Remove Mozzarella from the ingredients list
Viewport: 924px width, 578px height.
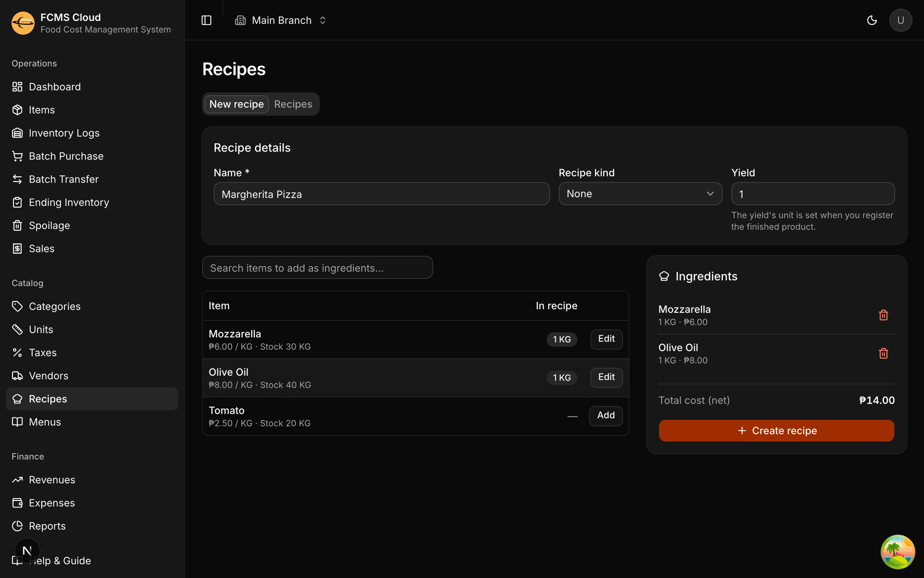[x=883, y=315]
